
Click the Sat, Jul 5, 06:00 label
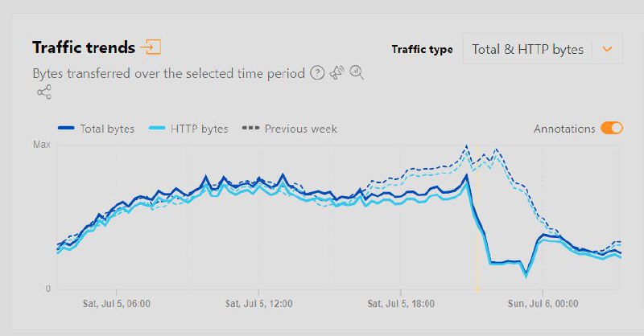tap(117, 304)
